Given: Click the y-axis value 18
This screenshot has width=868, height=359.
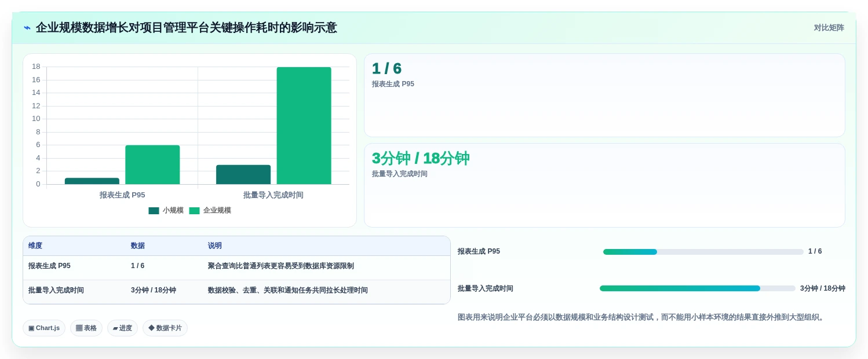Looking at the screenshot, I should [36, 67].
